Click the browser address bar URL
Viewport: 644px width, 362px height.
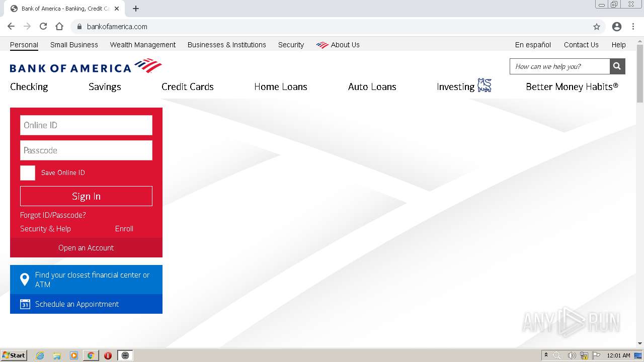tap(117, 27)
